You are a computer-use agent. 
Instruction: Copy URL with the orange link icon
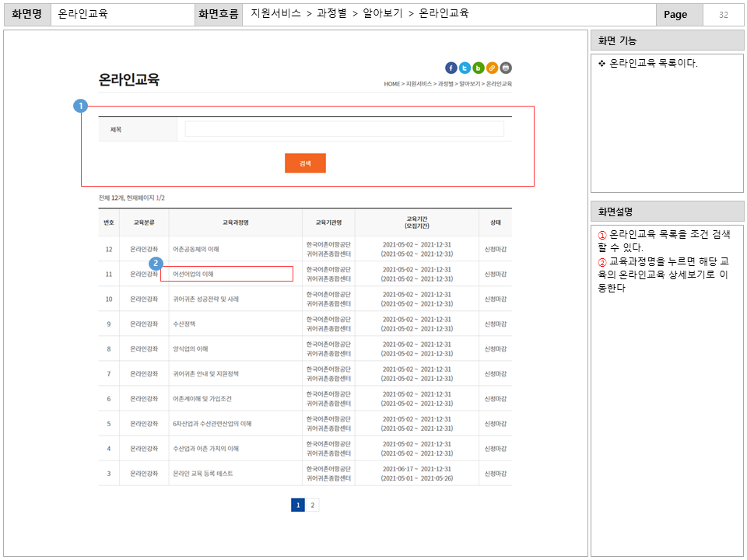coord(492,68)
